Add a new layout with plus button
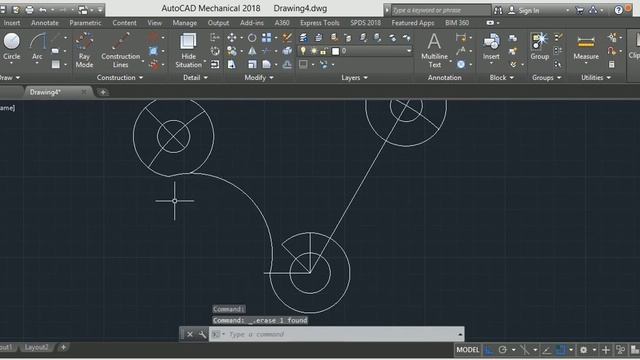Viewport: 640px width, 360px height. click(x=63, y=347)
